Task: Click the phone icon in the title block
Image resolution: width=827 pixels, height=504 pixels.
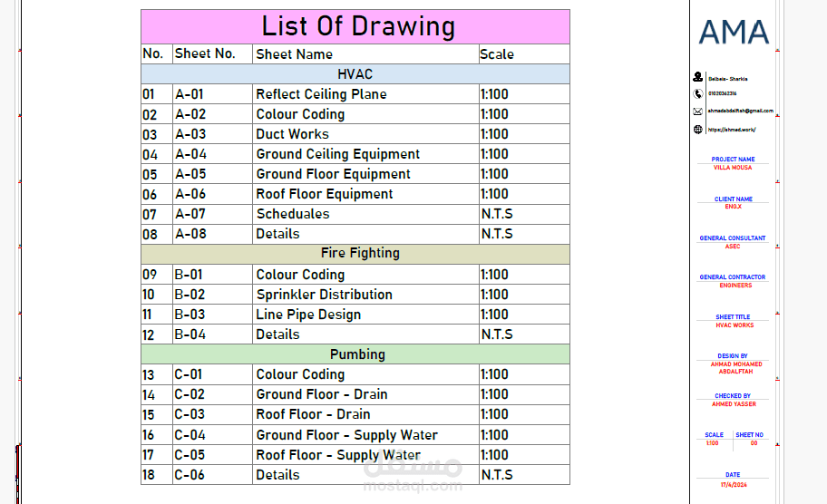Action: [698, 94]
